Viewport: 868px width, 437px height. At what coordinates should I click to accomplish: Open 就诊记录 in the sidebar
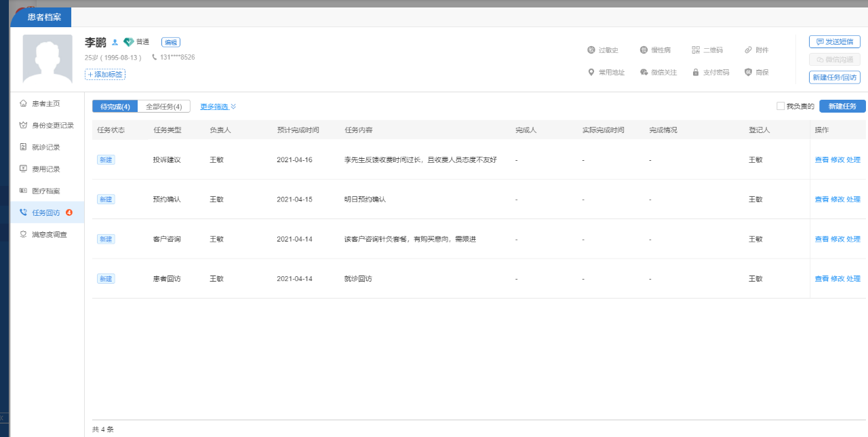pos(46,147)
